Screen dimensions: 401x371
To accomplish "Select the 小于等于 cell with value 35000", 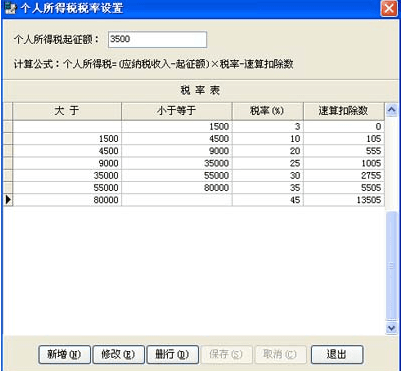I will click(177, 163).
